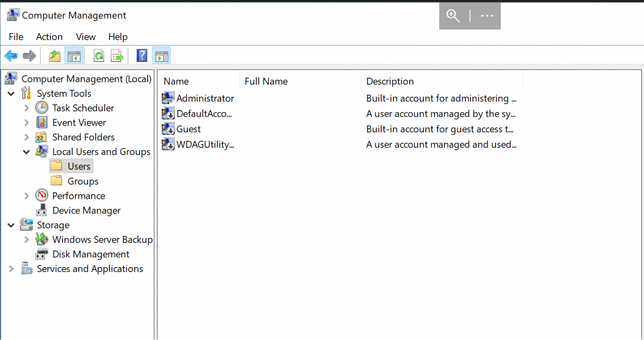Expand Services and Applications

[x=11, y=269]
